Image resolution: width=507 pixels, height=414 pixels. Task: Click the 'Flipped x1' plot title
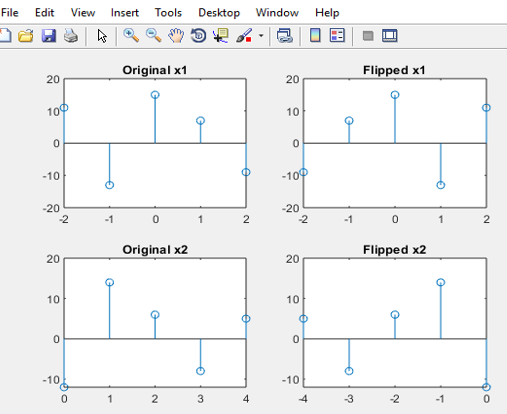pos(394,70)
